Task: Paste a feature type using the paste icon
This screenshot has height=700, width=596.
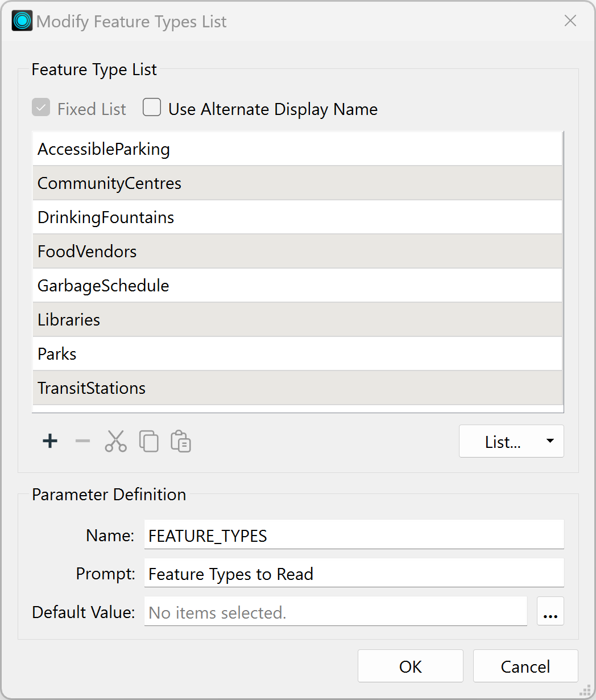Action: [x=180, y=441]
